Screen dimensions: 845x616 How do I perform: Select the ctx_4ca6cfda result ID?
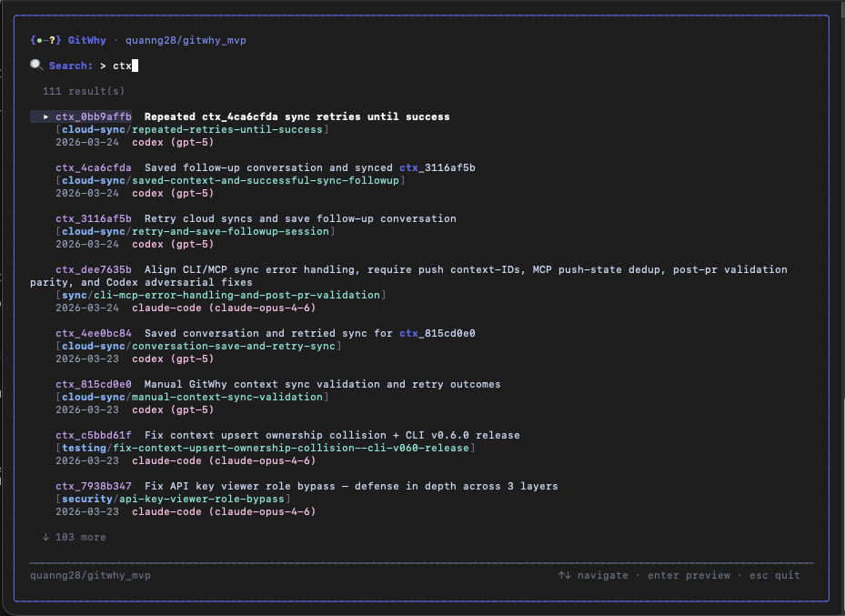(x=93, y=167)
